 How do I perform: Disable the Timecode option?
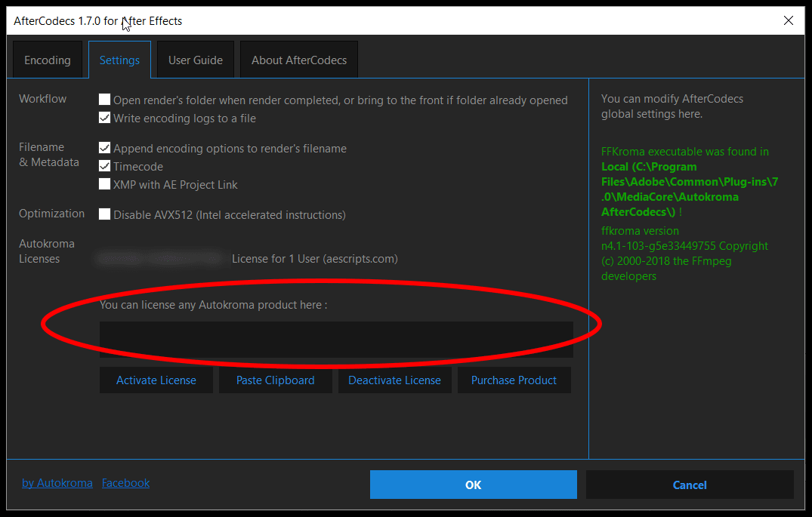(104, 166)
